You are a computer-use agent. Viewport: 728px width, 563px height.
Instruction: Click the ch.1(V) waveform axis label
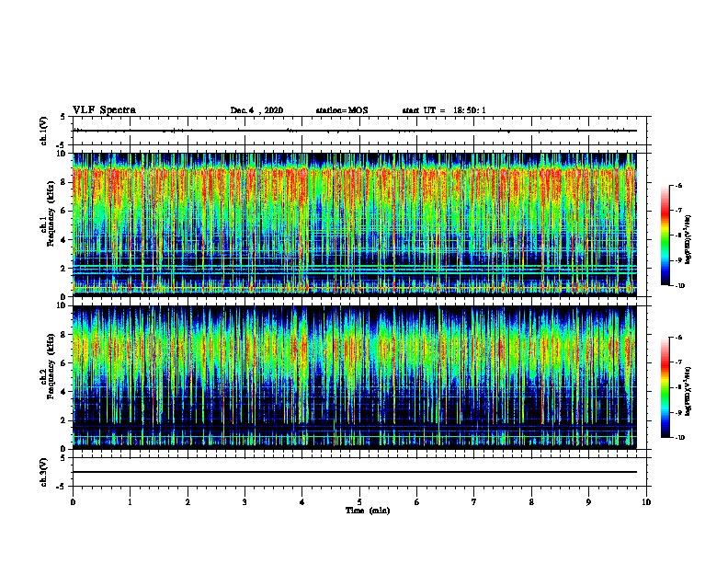tap(44, 131)
